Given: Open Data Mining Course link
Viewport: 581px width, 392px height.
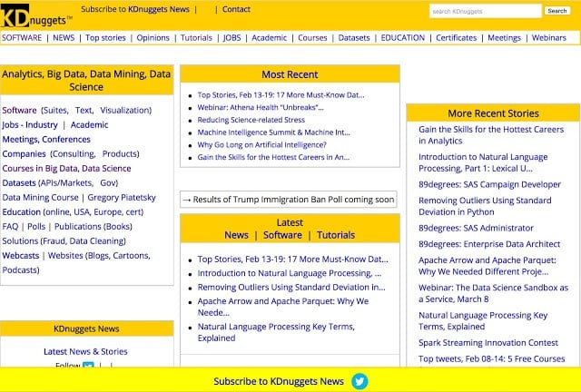Looking at the screenshot, I should click(x=40, y=198).
